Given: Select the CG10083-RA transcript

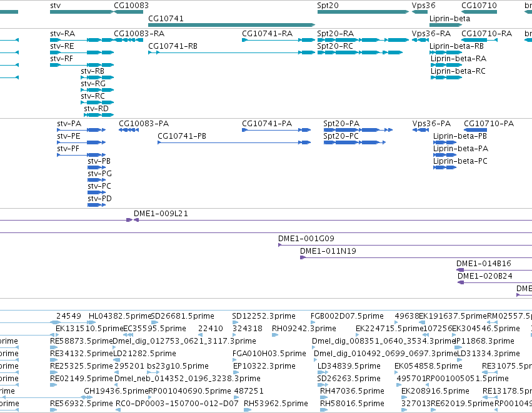Looking at the screenshot, I should coord(129,40).
